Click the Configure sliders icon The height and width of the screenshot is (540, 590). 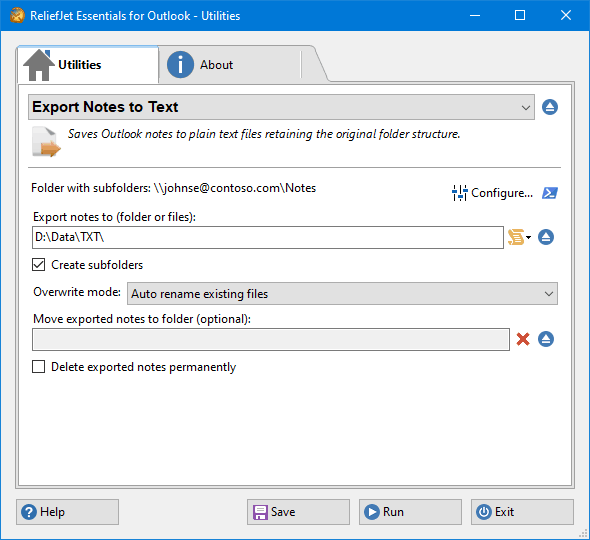pos(459,193)
